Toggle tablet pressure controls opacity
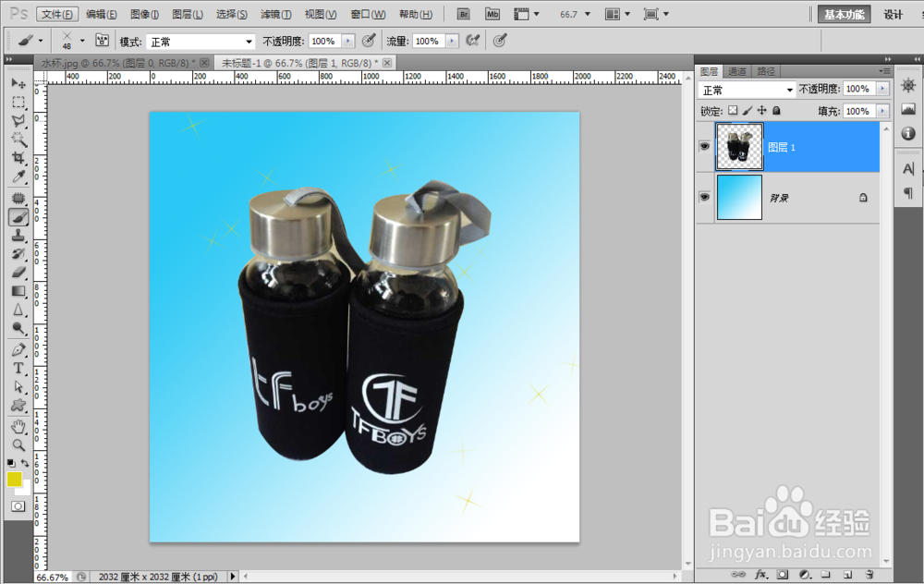 point(369,41)
